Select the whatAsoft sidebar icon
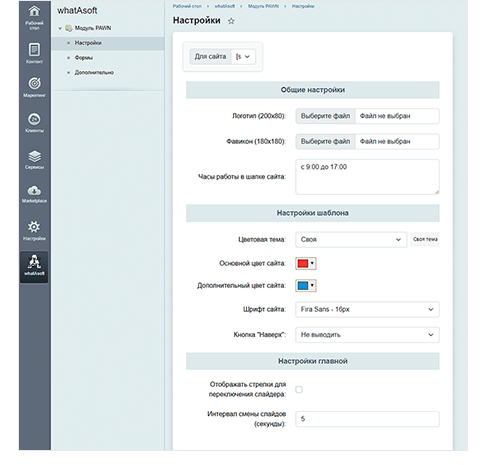The image size is (486, 465). point(34,267)
